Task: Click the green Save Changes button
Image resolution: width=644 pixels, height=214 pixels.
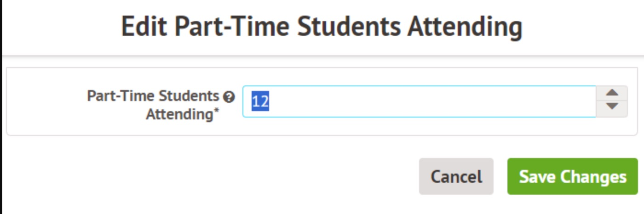Action: pos(572,176)
